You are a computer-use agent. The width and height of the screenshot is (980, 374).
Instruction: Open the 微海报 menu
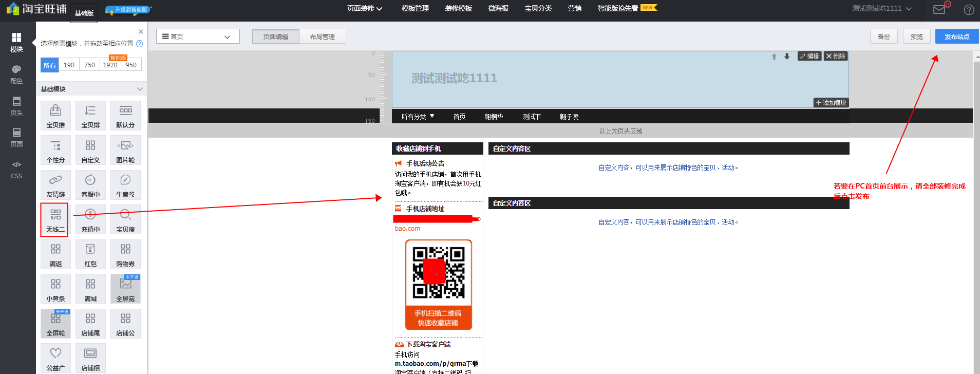(498, 8)
